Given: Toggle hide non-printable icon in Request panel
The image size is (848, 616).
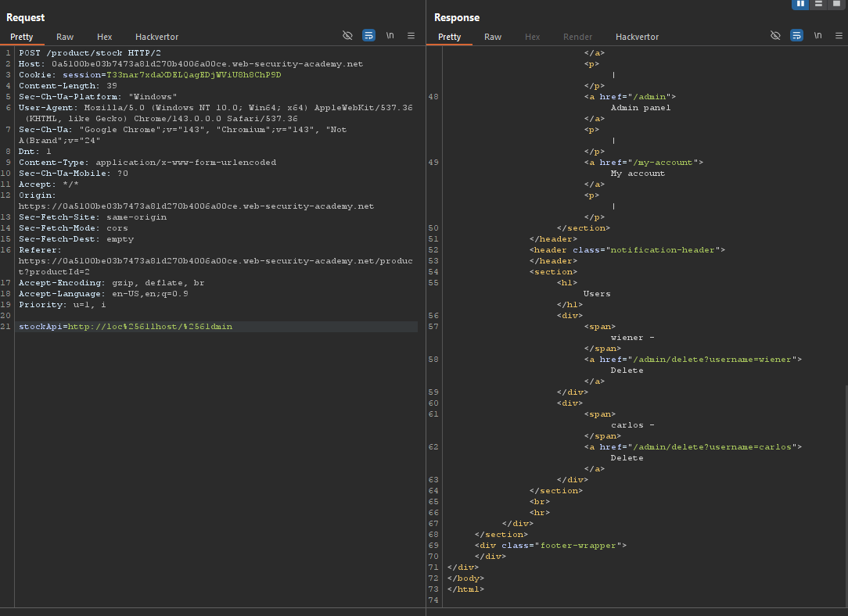Looking at the screenshot, I should 348,36.
